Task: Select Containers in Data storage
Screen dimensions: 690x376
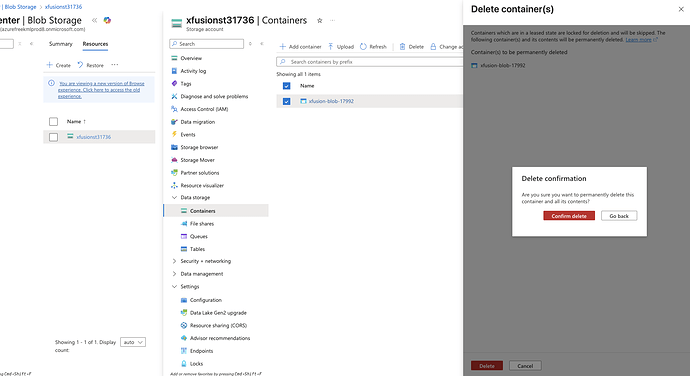Action: 202,211
